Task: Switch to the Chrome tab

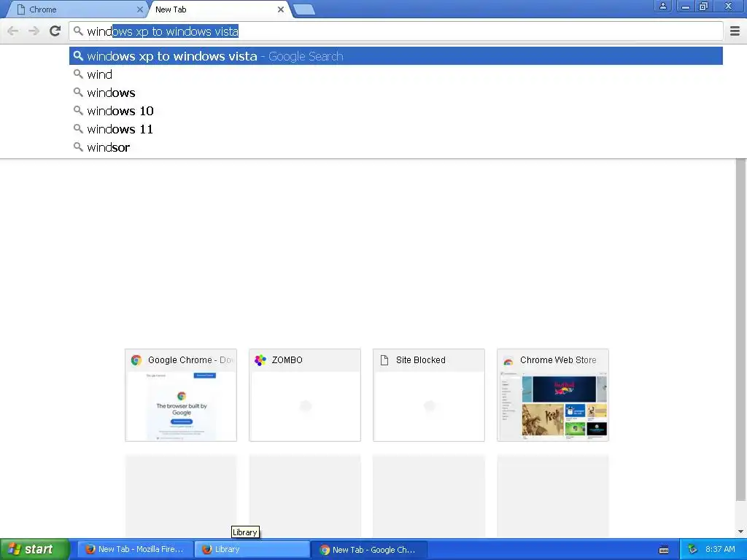Action: [76, 9]
